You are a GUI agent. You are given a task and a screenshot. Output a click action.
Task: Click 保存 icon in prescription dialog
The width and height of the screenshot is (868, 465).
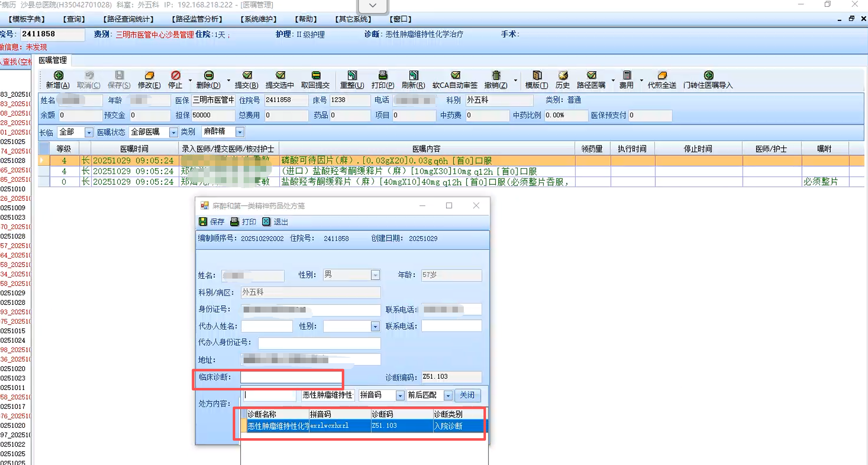tap(203, 222)
